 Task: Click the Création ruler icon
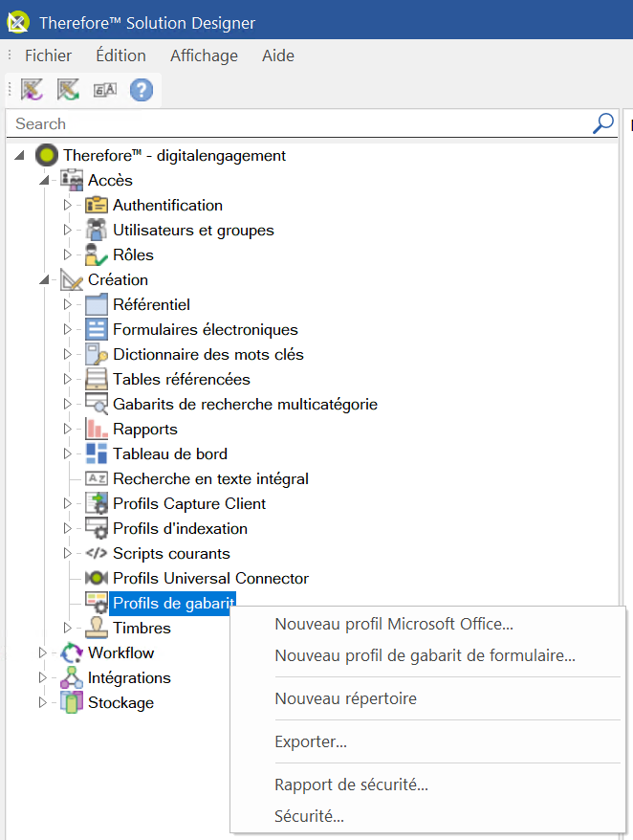tap(72, 279)
